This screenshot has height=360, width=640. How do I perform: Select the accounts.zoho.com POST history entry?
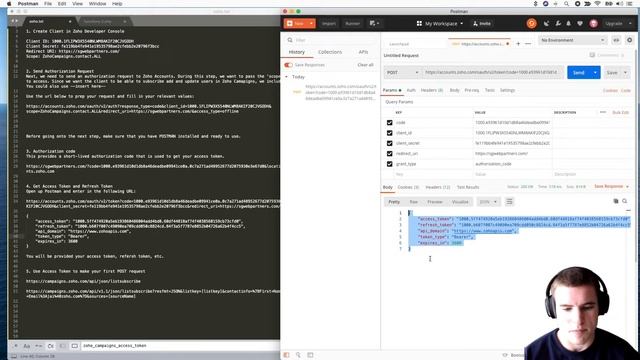pyautogui.click(x=335, y=92)
